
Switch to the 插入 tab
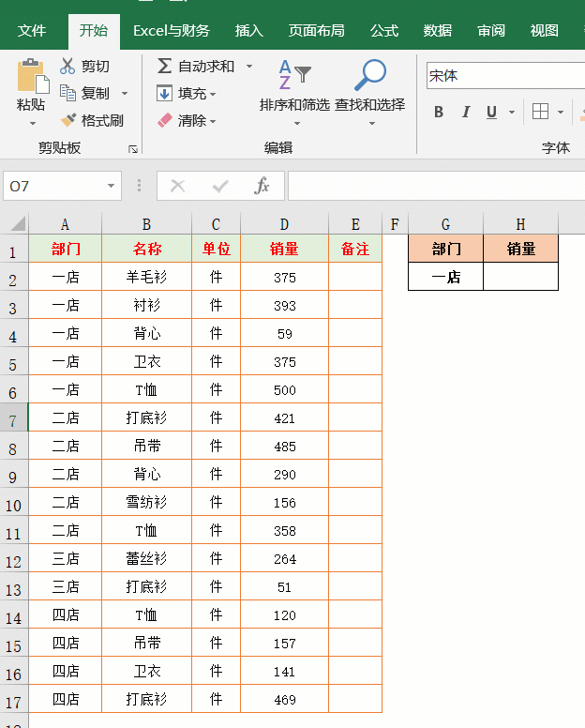[x=249, y=31]
